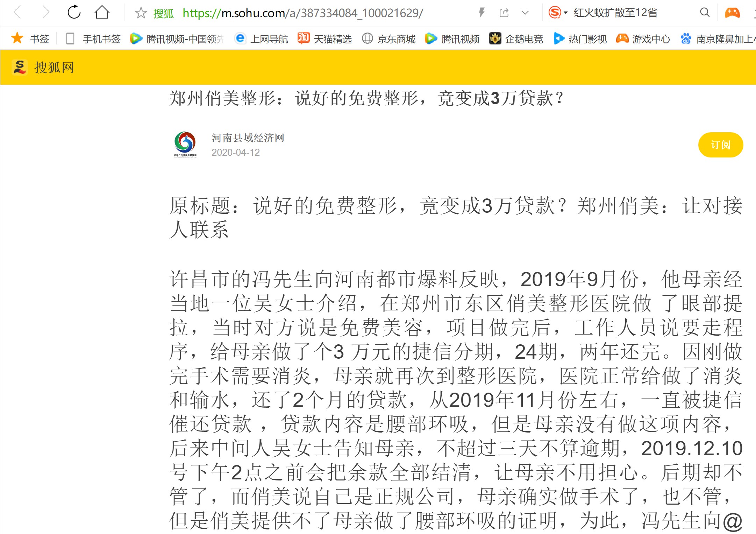Viewport: 756px width, 534px height.
Task: Reload the page with refresh icon
Action: (74, 13)
